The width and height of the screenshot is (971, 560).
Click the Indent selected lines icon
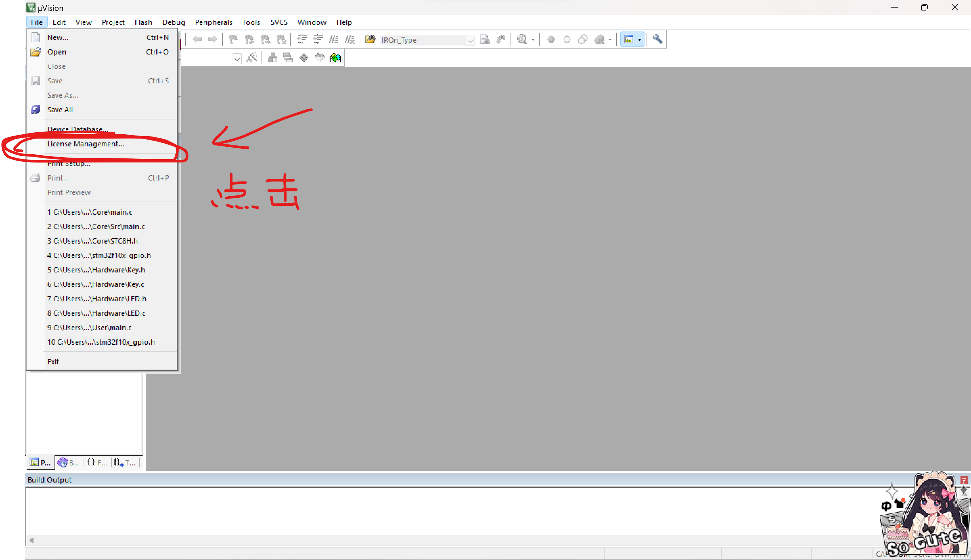click(302, 39)
